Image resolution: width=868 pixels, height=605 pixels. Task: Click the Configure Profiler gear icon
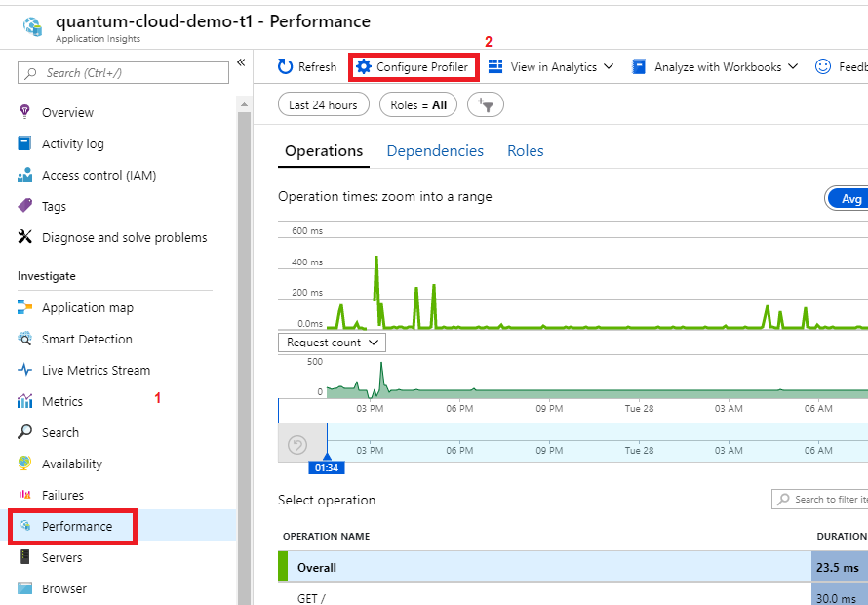[364, 66]
